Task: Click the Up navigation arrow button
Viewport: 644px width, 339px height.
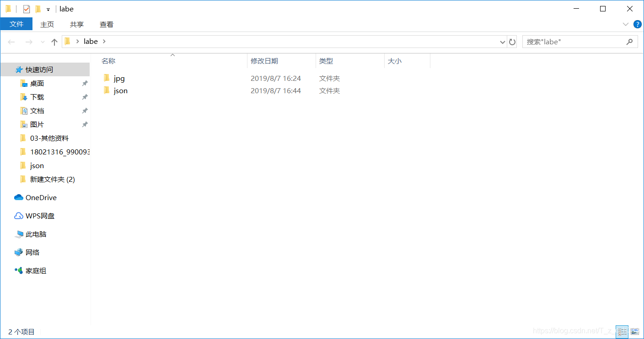Action: pos(54,42)
